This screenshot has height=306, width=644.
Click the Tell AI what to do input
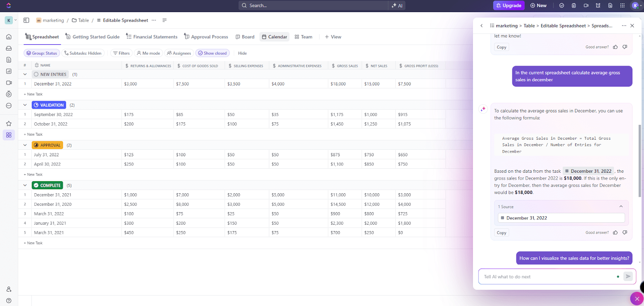(x=547, y=277)
